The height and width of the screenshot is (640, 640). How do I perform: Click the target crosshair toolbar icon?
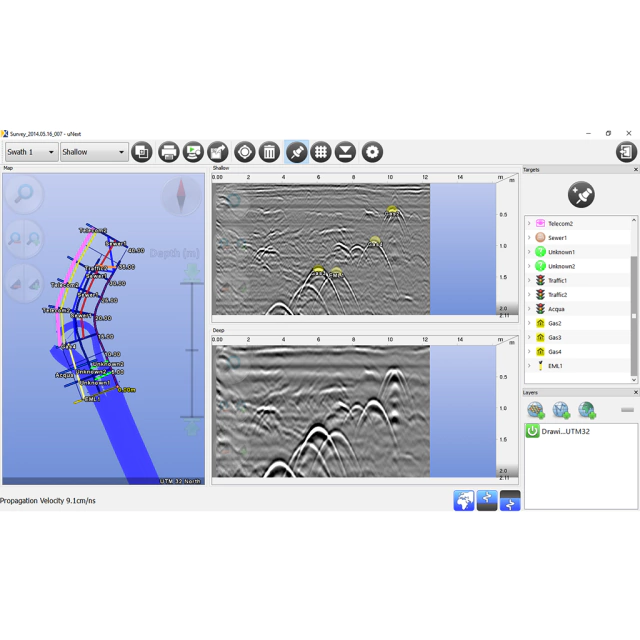(244, 152)
